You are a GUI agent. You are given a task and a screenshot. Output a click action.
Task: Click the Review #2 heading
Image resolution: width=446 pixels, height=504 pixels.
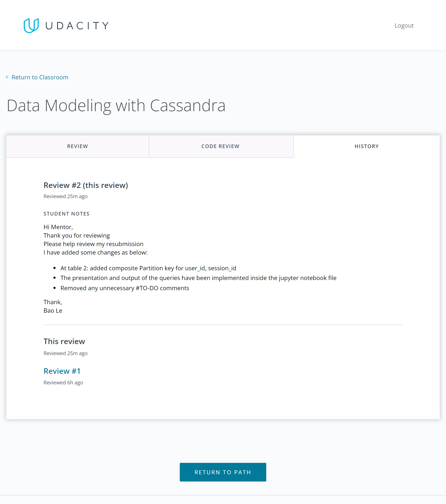(86, 185)
